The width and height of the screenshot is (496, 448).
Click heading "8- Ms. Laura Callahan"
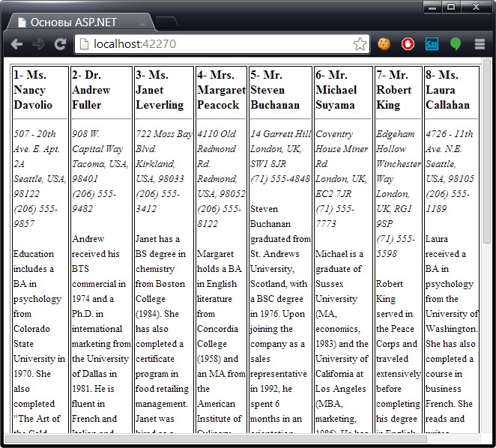click(x=447, y=90)
